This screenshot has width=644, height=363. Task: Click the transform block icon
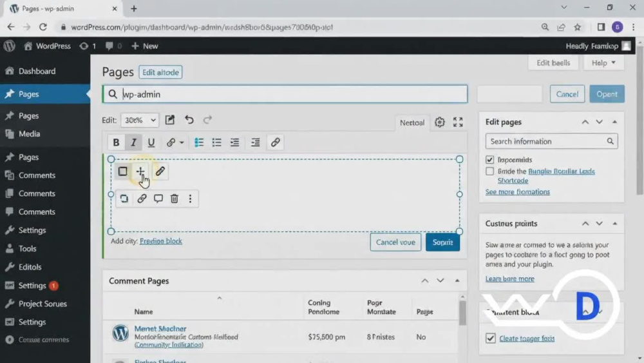(x=124, y=199)
